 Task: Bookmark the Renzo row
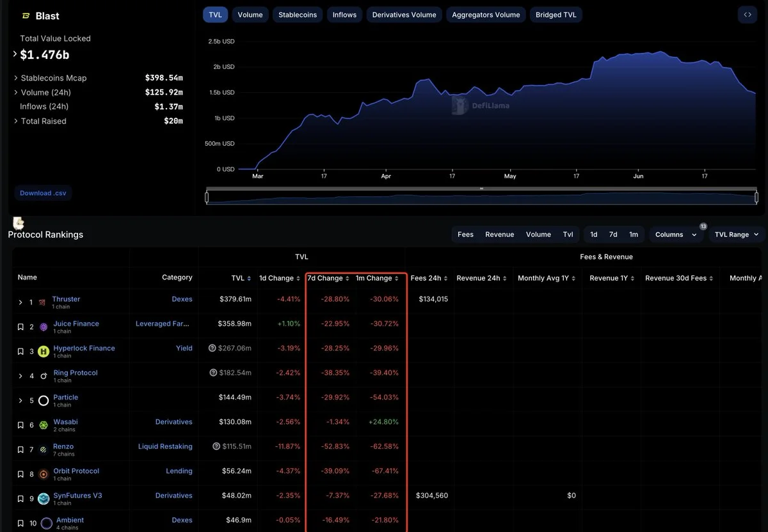point(20,450)
